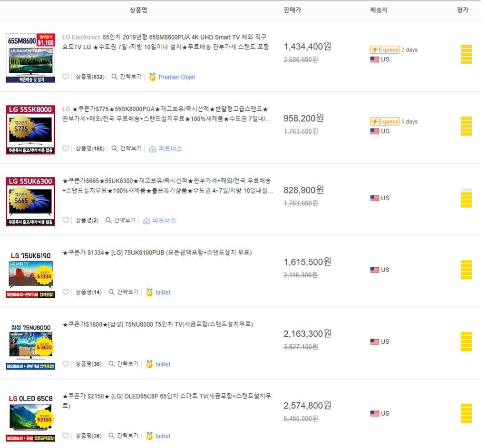Click partially filled rating bar for 55UK6300

click(466, 198)
